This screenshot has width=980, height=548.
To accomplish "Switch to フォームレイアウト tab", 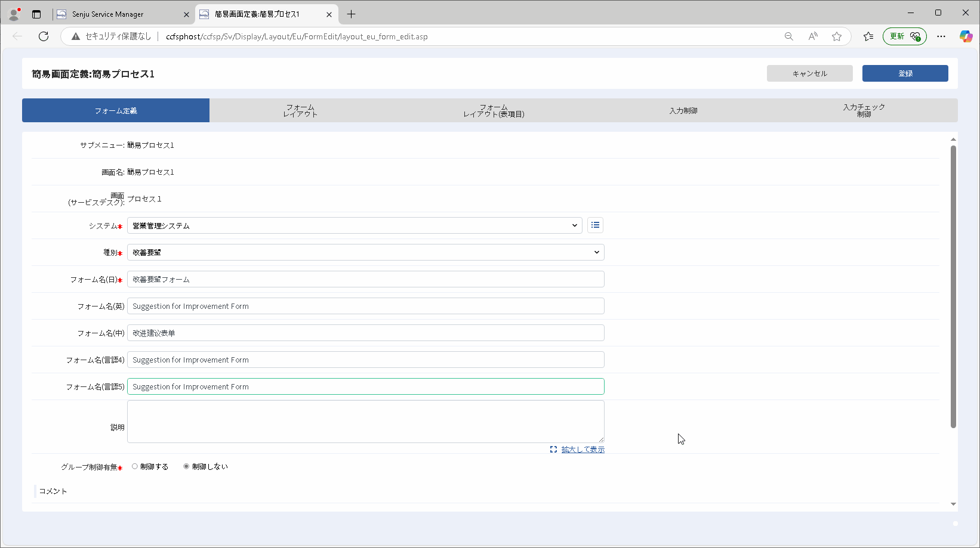I will 300,110.
